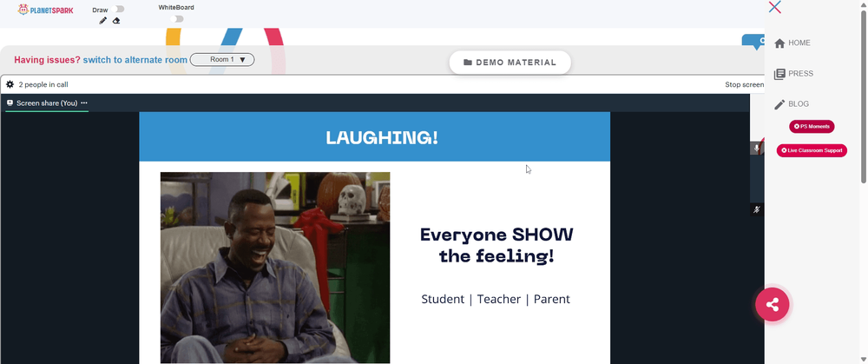
Task: Turn on the Draw switch
Action: tap(118, 9)
